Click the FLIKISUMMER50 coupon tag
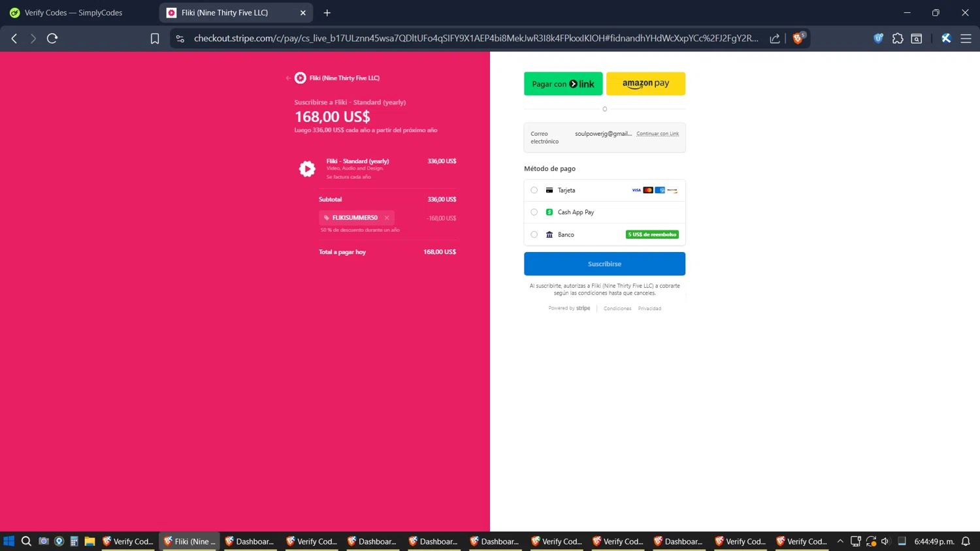This screenshot has height=551, width=980. pos(357,218)
